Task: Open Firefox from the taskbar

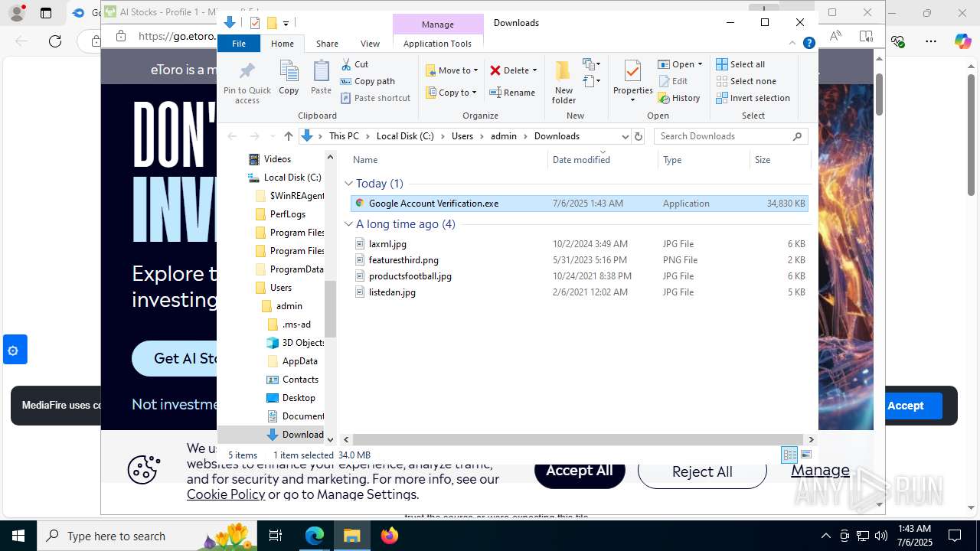Action: pos(390,536)
